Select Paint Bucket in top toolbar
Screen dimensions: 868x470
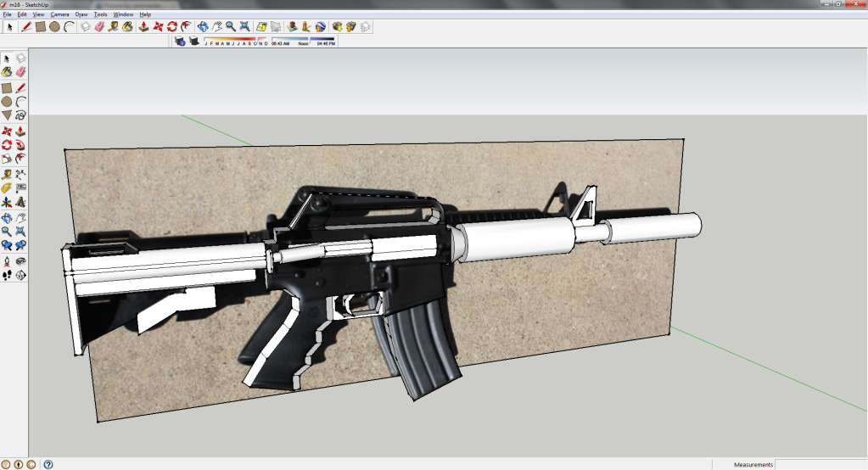(127, 26)
